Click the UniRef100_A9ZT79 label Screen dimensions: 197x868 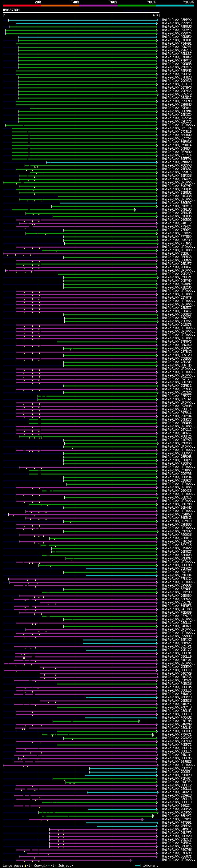click(176, 379)
